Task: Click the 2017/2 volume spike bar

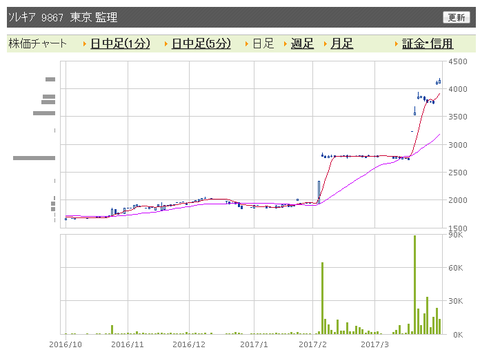Action: click(322, 298)
